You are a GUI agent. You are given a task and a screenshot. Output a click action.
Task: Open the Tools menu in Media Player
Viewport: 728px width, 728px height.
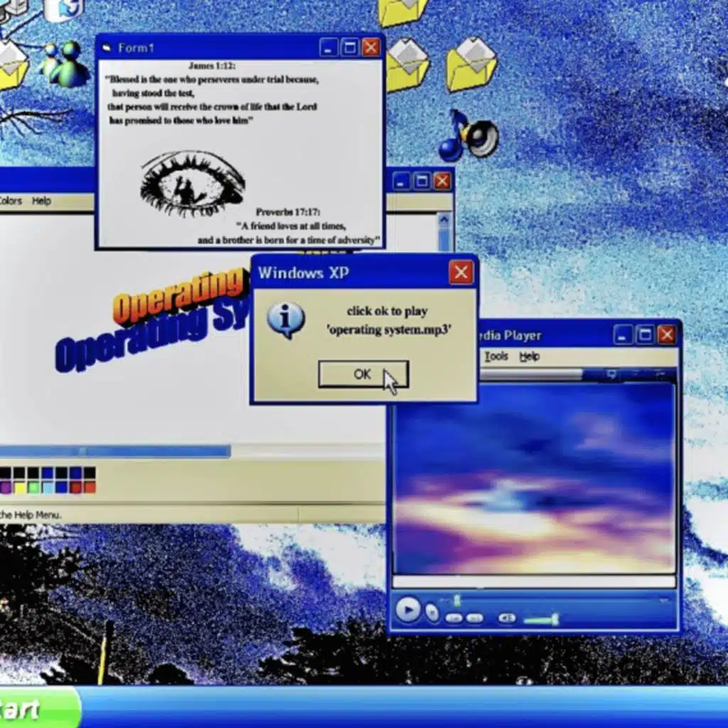coord(496,357)
